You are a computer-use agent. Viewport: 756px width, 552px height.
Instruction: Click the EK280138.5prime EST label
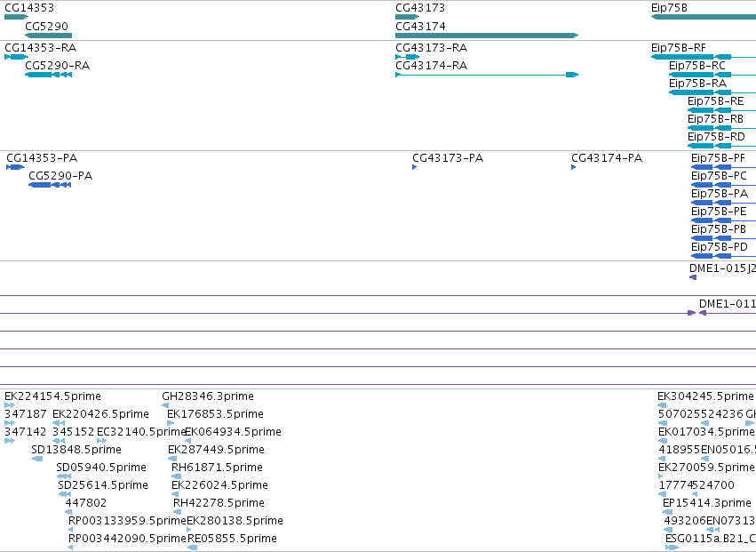[235, 522]
